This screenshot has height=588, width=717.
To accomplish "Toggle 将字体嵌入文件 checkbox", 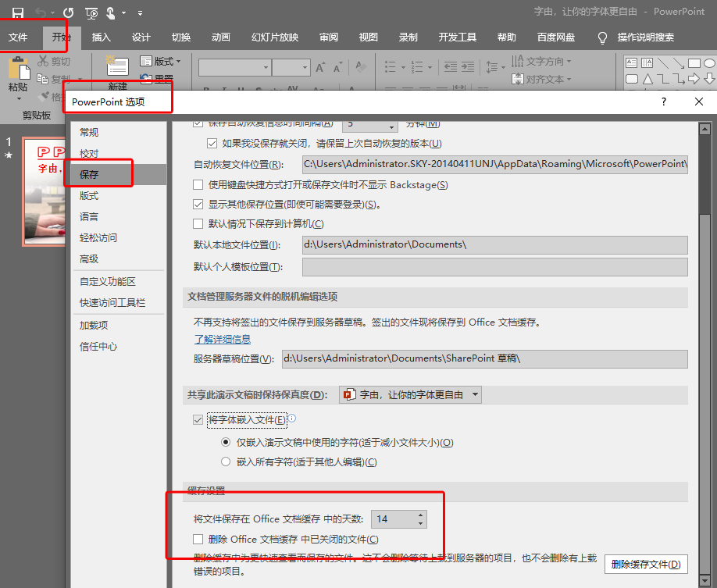I will [x=198, y=420].
